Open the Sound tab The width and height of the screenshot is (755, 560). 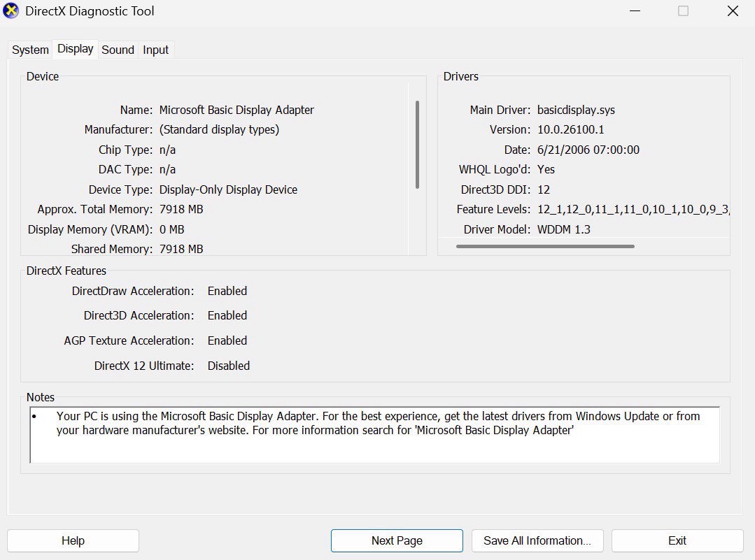118,50
